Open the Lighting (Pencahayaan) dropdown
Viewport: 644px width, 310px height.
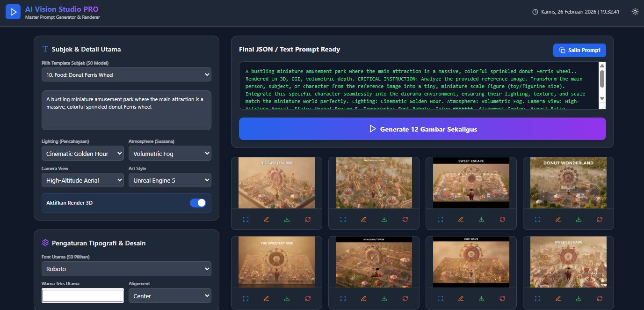[x=83, y=154]
